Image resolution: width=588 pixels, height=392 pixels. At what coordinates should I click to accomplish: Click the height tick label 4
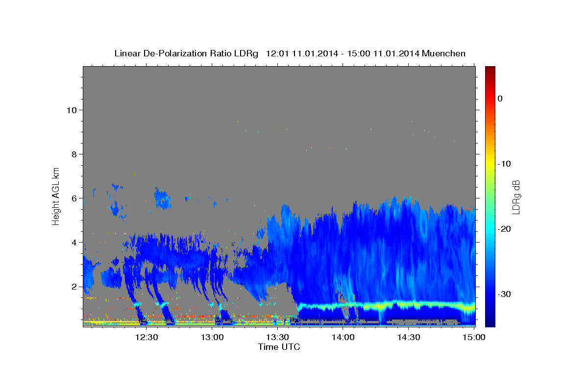pos(74,242)
